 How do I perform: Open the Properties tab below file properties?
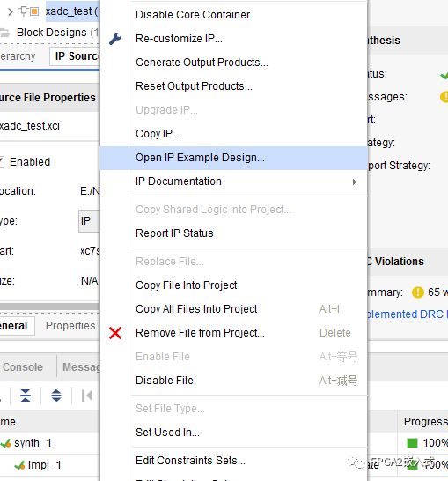click(70, 326)
